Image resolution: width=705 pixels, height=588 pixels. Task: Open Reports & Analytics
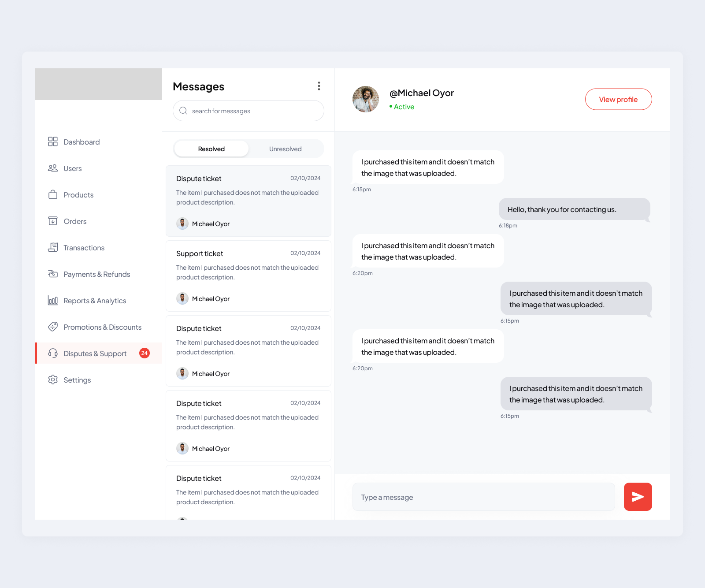tap(99, 301)
